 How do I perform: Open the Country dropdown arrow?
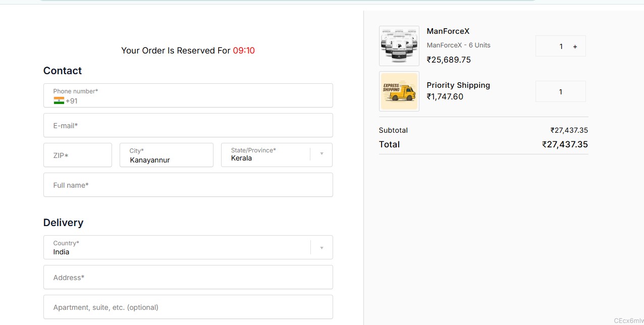click(321, 248)
